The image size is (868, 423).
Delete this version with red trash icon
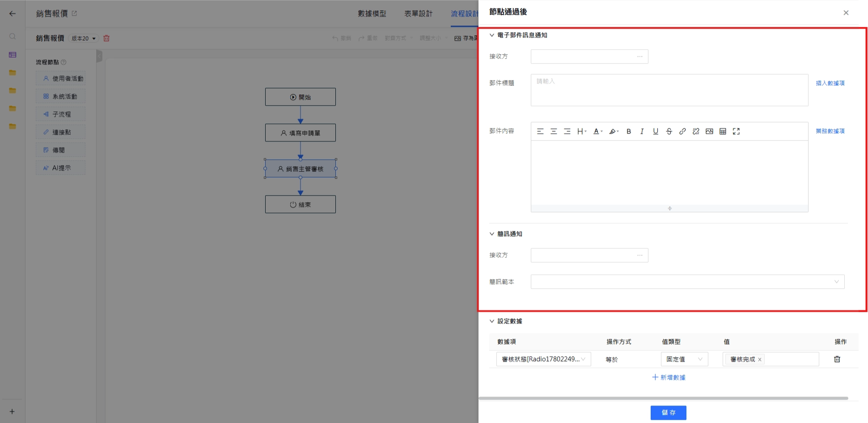[106, 38]
